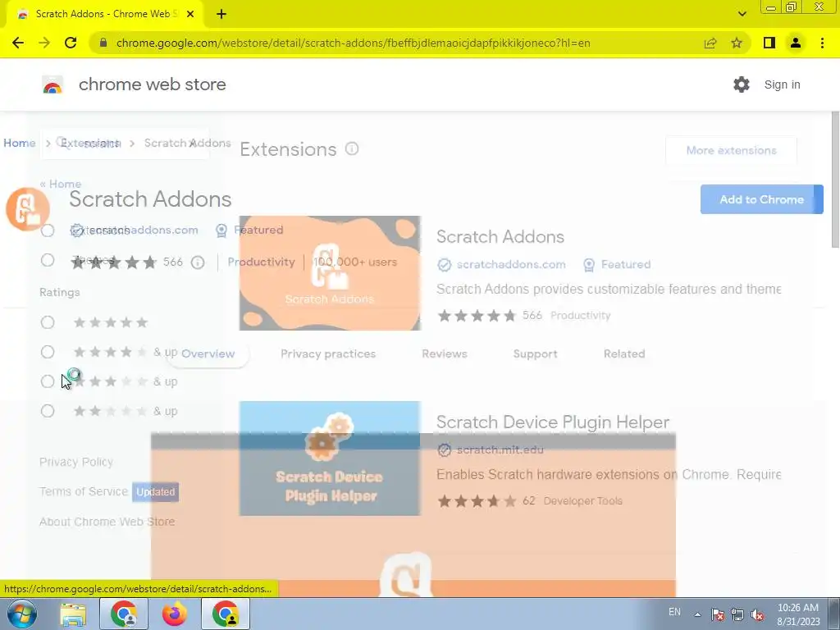This screenshot has width=840, height=630.
Task: Click the taskbar clock showing 10:26 AM
Action: tap(797, 614)
